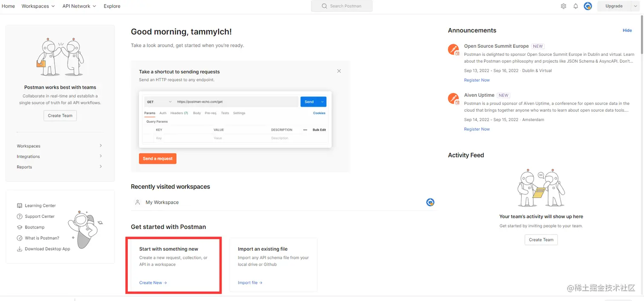Click the three-dots icon in params table

305,130
